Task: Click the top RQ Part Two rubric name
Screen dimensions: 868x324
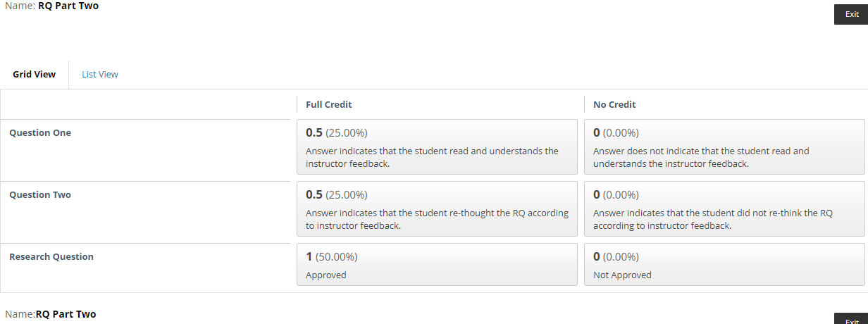Action: tap(68, 6)
